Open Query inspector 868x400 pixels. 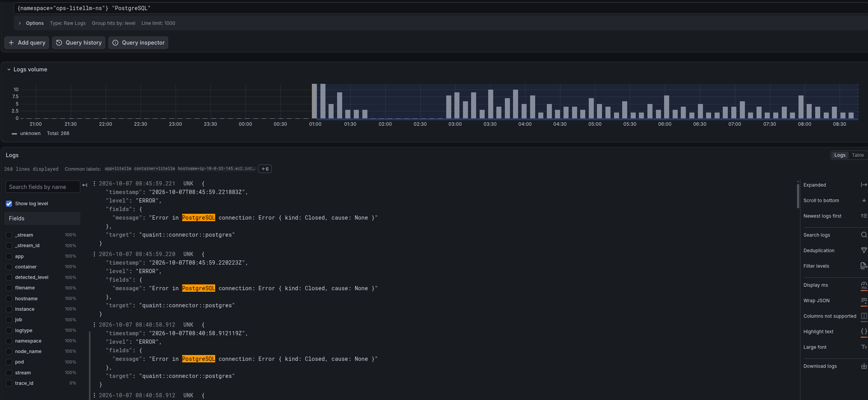[x=138, y=43]
